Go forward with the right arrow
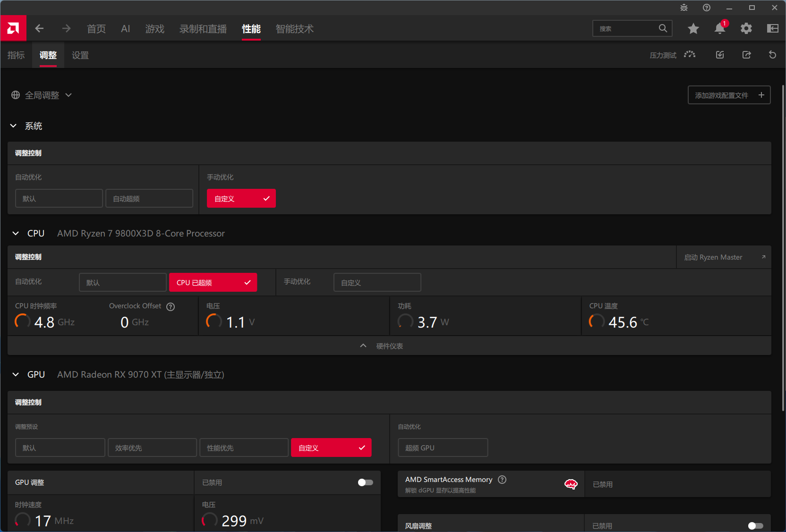786x532 pixels. pyautogui.click(x=66, y=28)
